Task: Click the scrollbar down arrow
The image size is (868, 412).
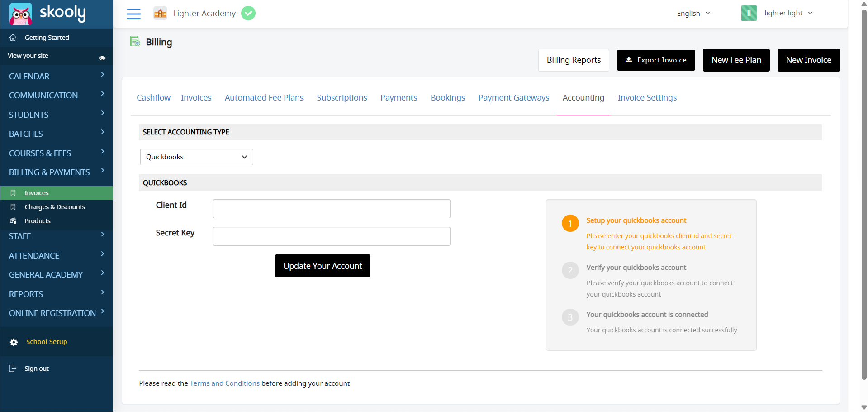Action: [x=864, y=407]
